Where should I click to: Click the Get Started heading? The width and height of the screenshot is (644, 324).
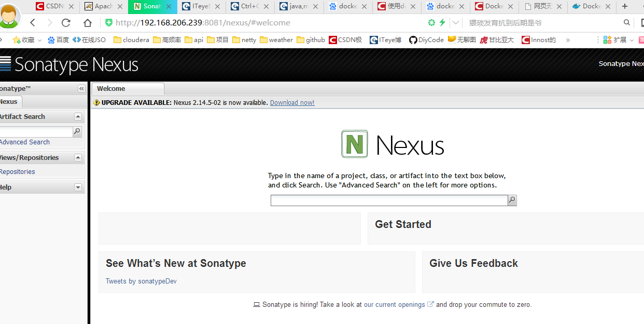point(403,224)
